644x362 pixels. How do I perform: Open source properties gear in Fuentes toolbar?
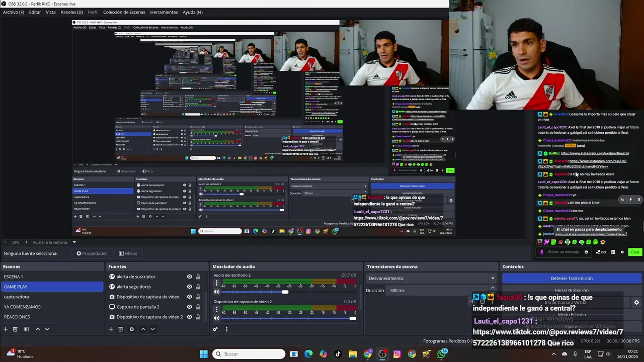pyautogui.click(x=132, y=329)
